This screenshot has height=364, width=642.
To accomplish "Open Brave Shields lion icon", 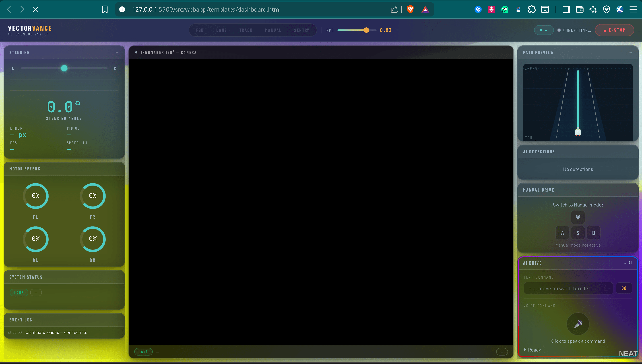I will tap(410, 10).
